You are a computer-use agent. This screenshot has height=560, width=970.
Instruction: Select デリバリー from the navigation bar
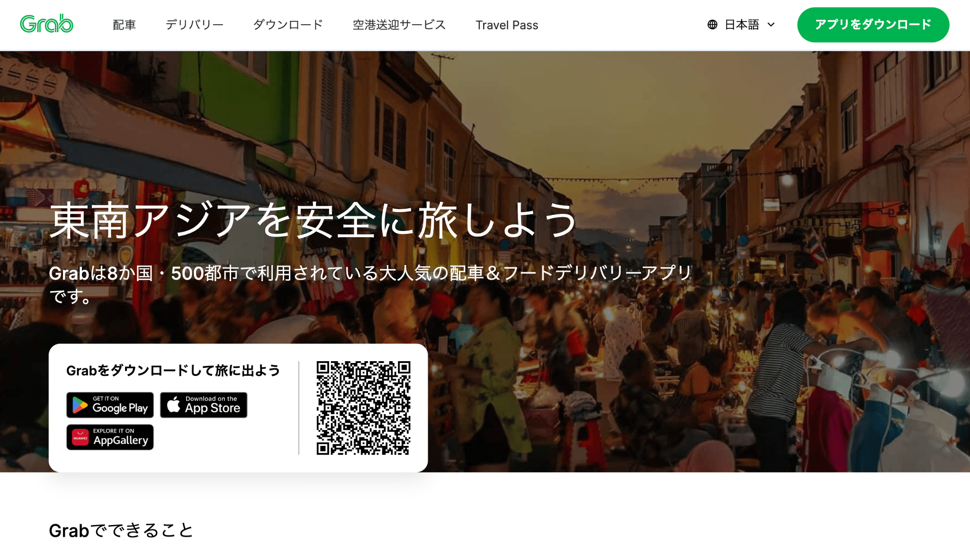coord(195,25)
